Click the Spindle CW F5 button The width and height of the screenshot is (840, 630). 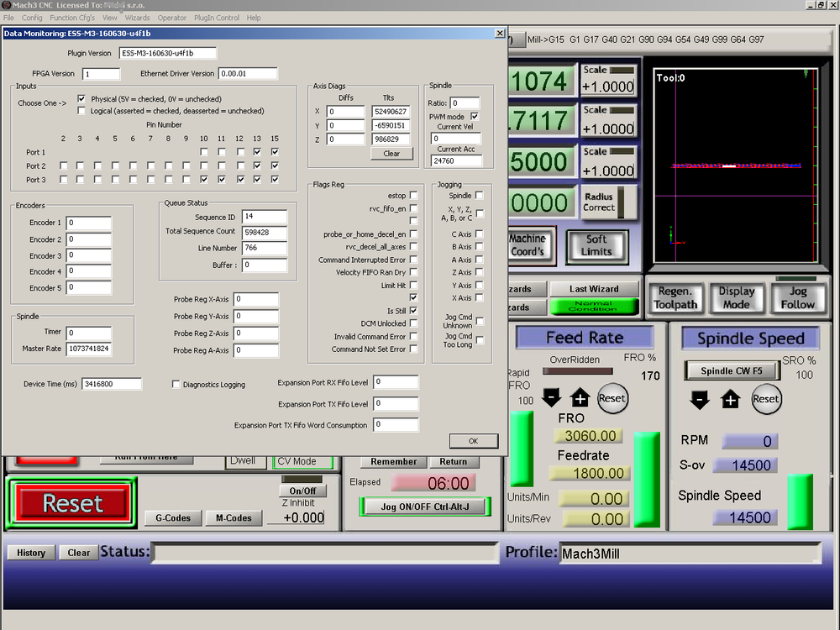point(731,370)
